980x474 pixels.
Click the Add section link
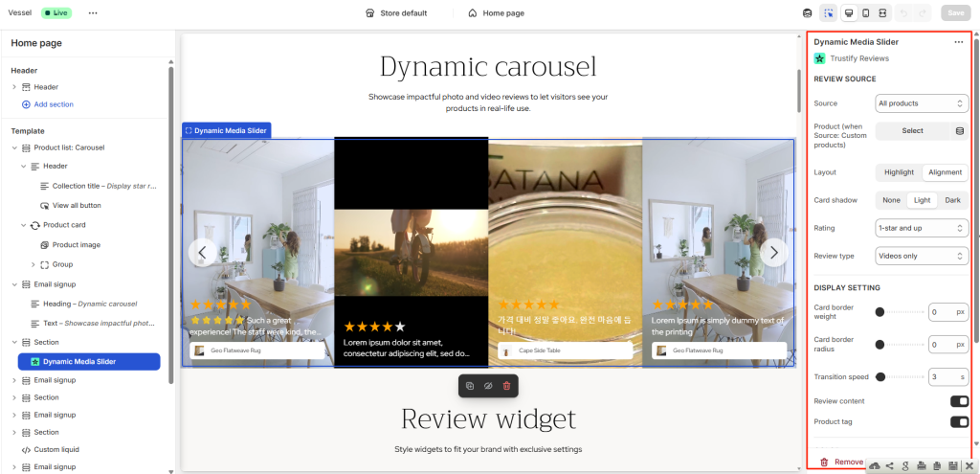click(x=54, y=104)
